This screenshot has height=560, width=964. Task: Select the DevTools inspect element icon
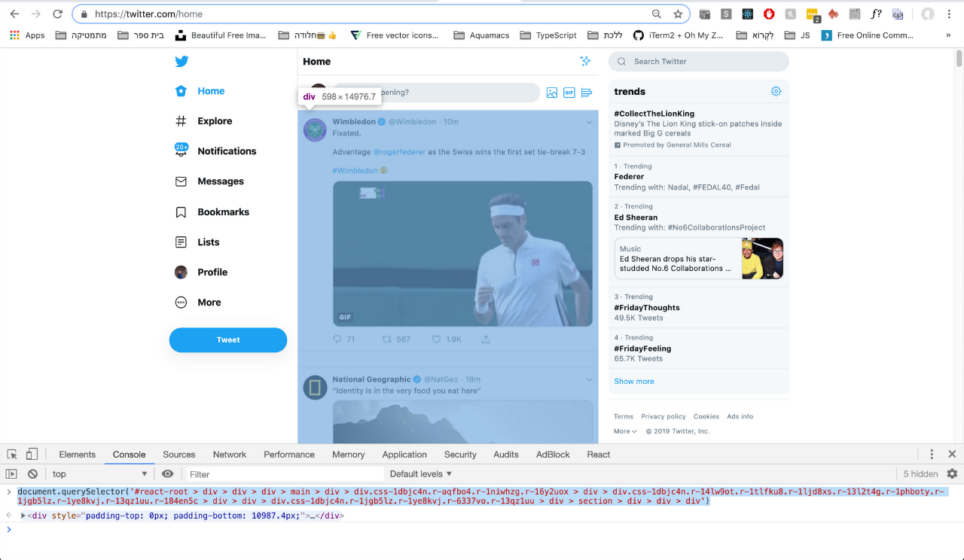tap(12, 455)
